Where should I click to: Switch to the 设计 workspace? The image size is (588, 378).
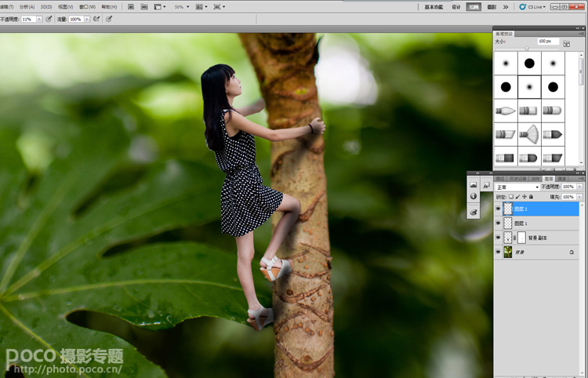[x=456, y=7]
